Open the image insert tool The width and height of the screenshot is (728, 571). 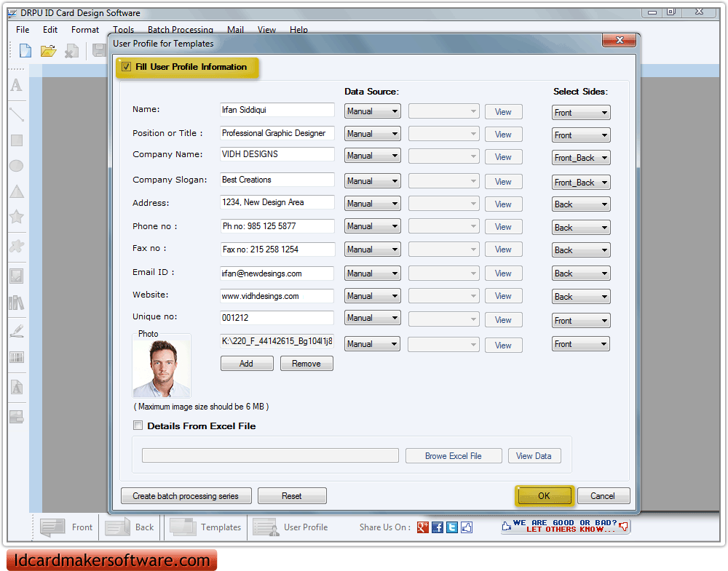click(16, 275)
